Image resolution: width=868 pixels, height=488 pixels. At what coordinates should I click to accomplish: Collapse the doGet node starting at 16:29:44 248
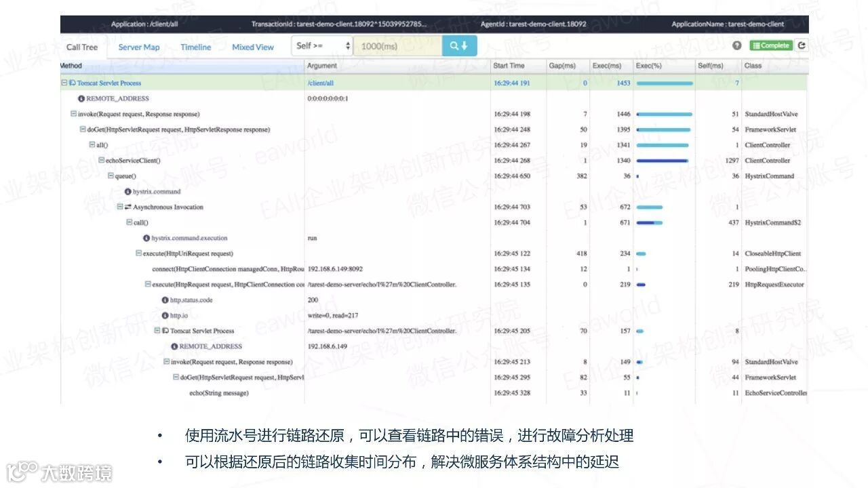click(83, 129)
